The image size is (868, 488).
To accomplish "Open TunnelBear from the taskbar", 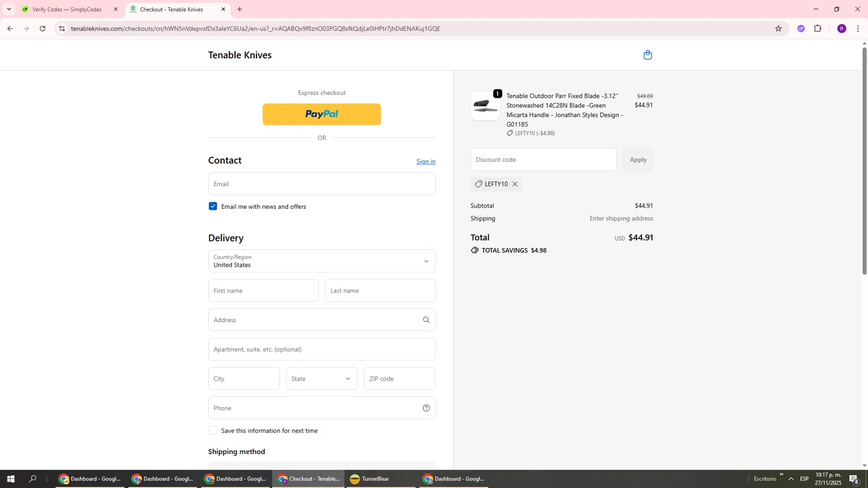I will [380, 479].
